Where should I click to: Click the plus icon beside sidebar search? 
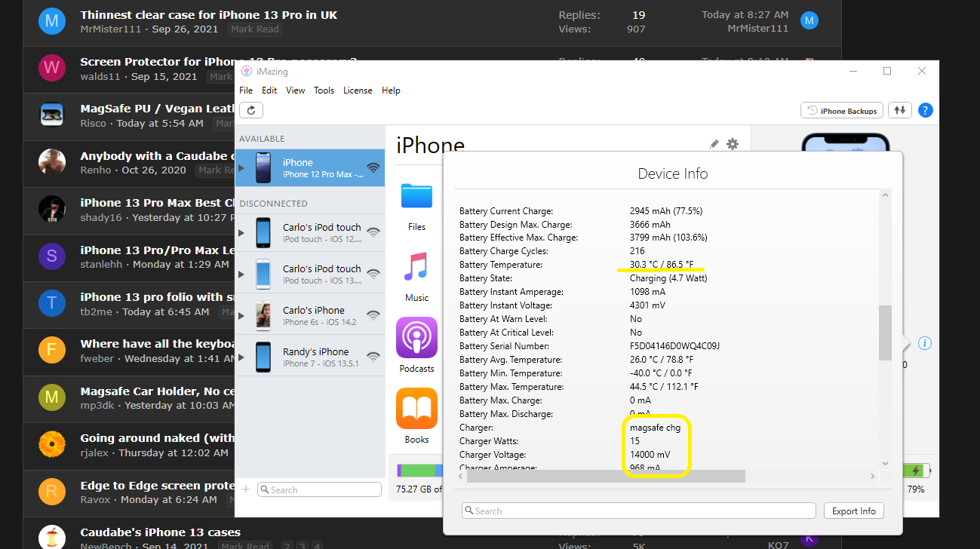(246, 489)
